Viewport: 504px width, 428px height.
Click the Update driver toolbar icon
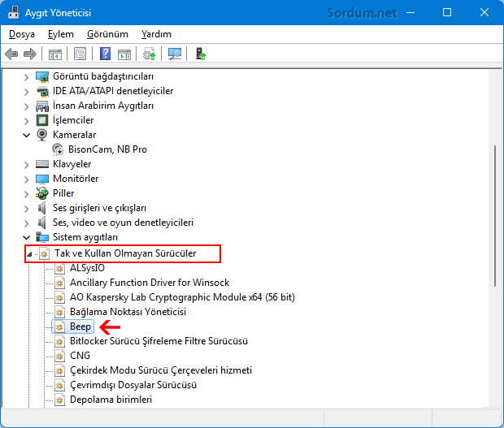click(149, 54)
